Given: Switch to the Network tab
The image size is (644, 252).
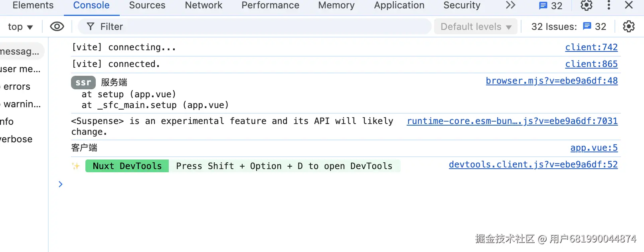Looking at the screenshot, I should click(203, 5).
